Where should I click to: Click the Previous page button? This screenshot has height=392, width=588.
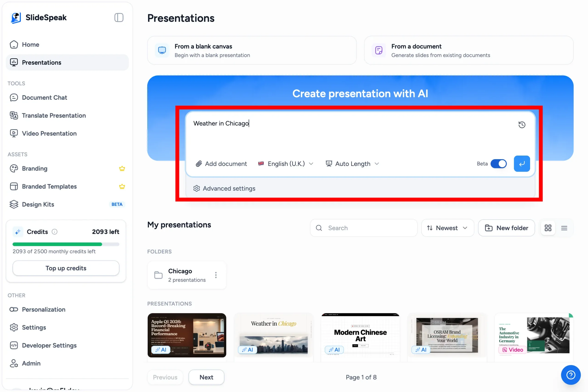(x=165, y=377)
